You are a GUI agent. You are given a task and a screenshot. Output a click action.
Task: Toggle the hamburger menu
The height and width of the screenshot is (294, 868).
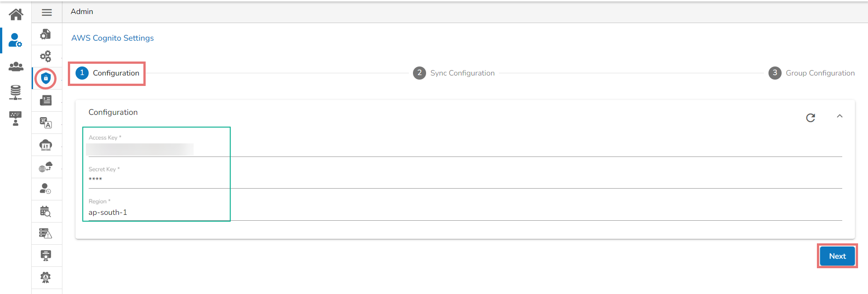47,12
